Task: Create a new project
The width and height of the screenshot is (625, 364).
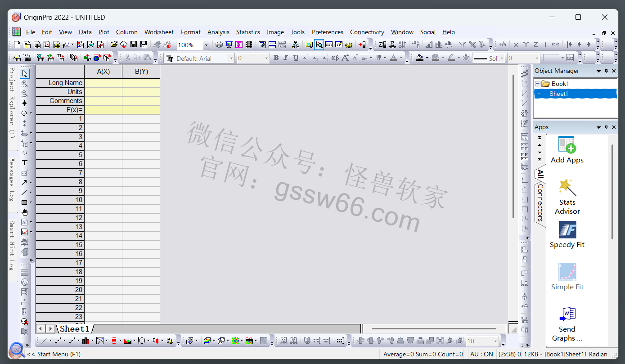Action: [17, 45]
